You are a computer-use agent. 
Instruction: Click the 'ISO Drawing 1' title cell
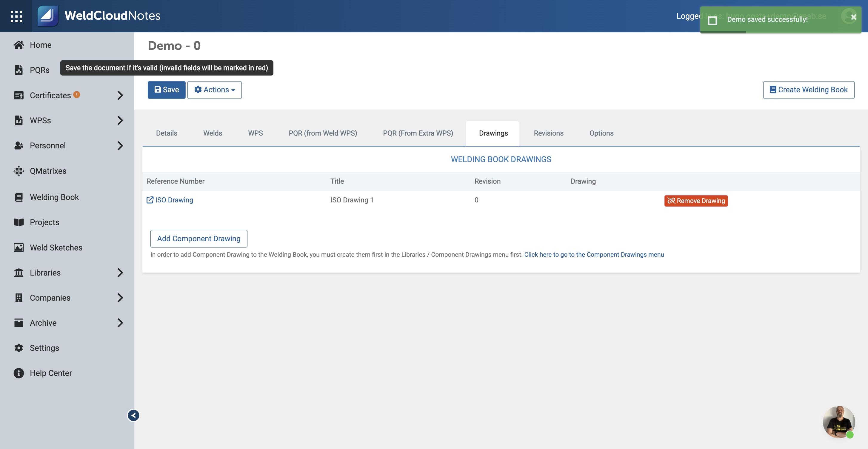[x=352, y=200]
